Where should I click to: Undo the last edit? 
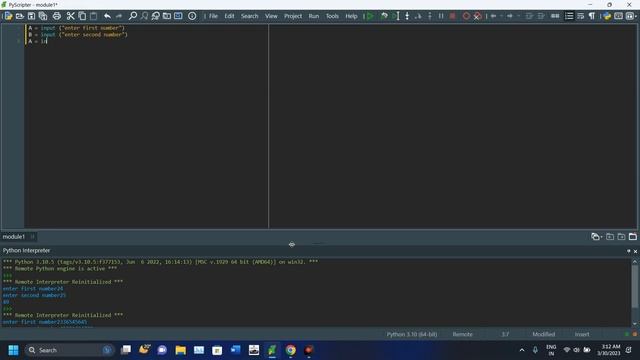coord(107,16)
